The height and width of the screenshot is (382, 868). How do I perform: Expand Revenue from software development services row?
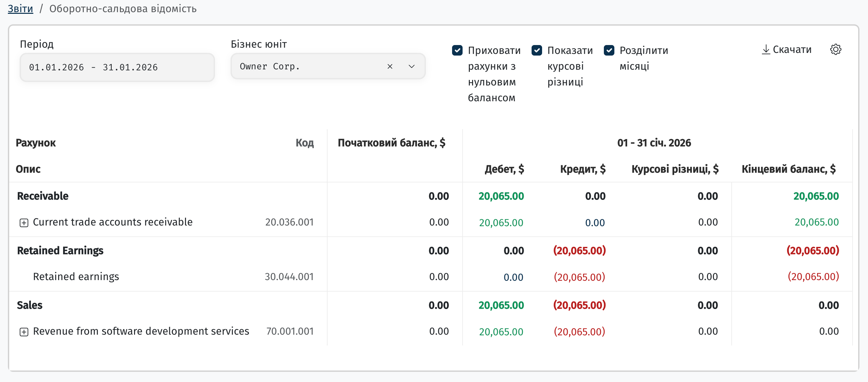24,332
